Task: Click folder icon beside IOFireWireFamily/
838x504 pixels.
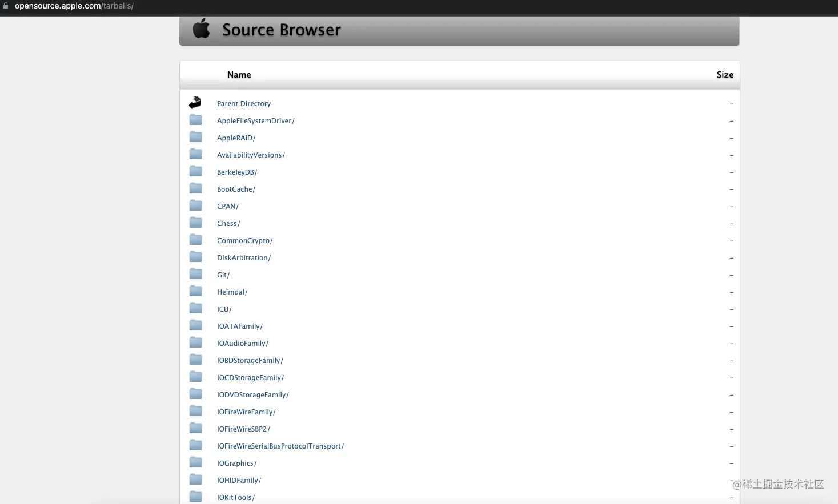Action: point(195,411)
